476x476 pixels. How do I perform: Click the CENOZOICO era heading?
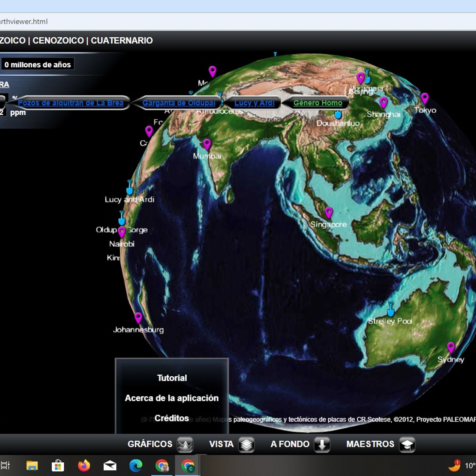(58, 40)
